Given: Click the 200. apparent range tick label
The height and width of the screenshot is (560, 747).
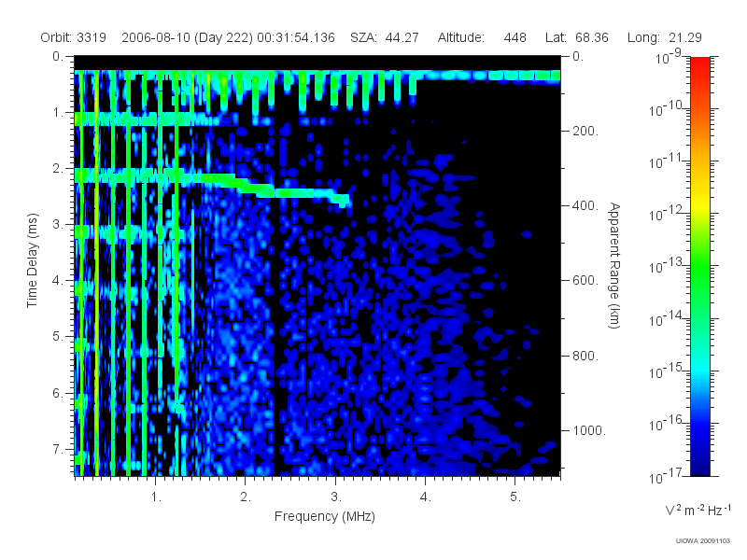Looking at the screenshot, I should (x=585, y=131).
